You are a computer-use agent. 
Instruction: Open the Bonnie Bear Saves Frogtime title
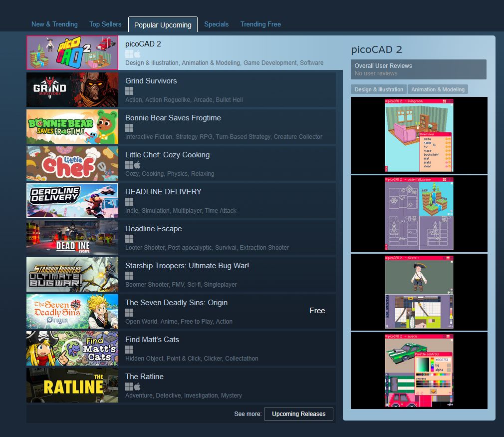[173, 118]
